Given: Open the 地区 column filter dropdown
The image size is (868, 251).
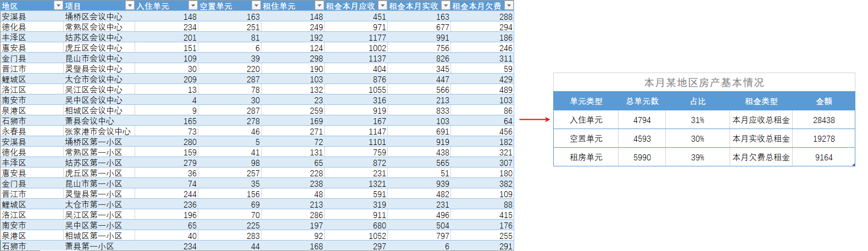Looking at the screenshot, I should (x=58, y=5).
